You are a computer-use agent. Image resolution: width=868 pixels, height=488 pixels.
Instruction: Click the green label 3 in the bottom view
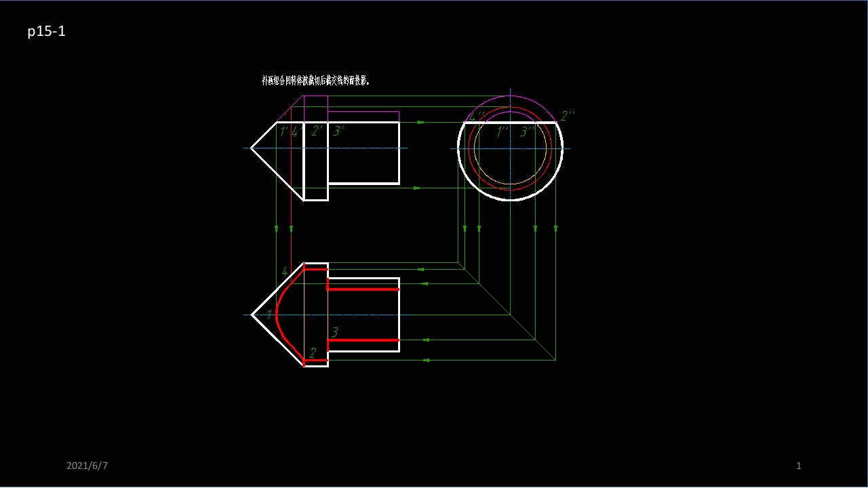tap(334, 332)
